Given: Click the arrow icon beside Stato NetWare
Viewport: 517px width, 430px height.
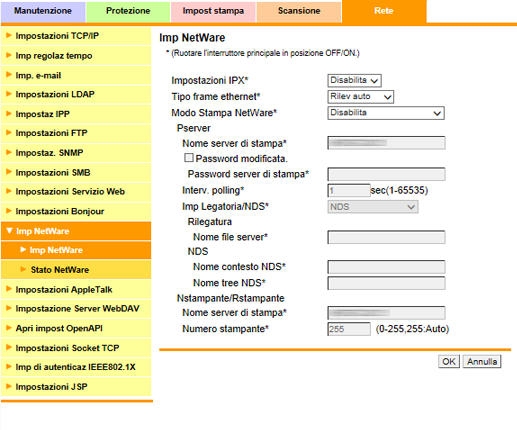Looking at the screenshot, I should (23, 269).
